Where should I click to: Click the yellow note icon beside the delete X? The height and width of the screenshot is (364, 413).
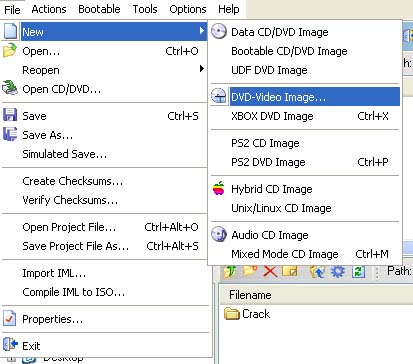tap(289, 271)
